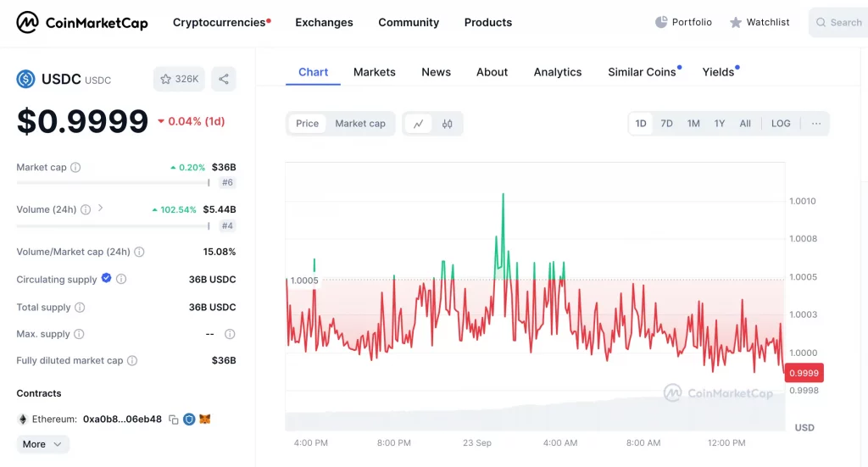This screenshot has width=868, height=467.
Task: Click the Search field
Action: pos(838,23)
